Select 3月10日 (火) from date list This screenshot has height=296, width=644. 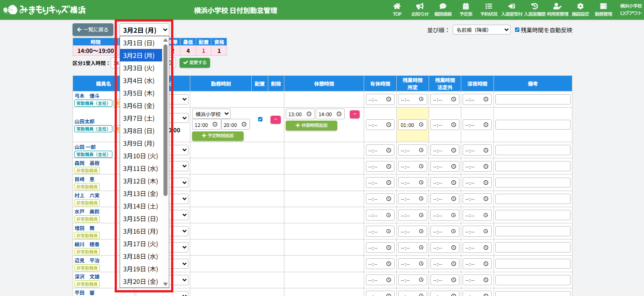(x=140, y=156)
